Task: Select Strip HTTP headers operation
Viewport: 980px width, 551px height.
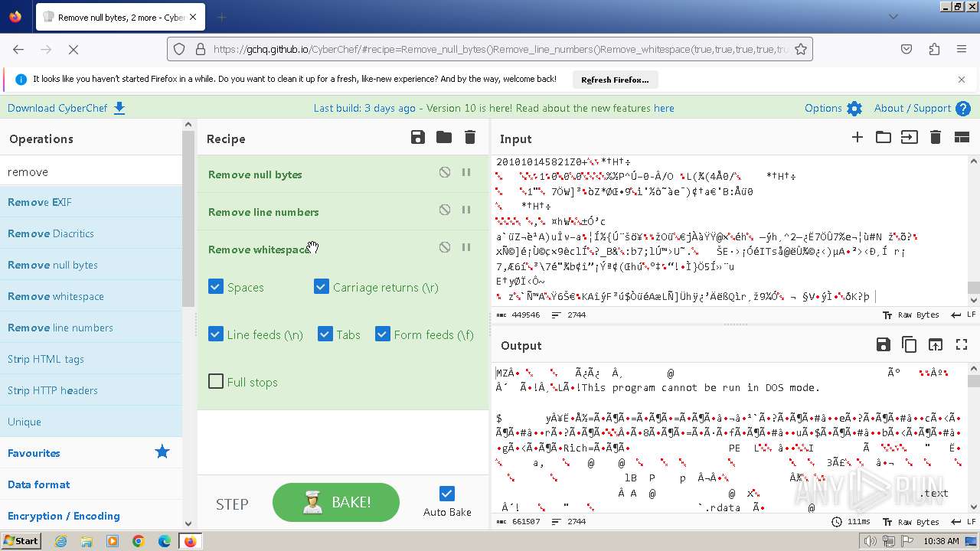Action: [x=91, y=390]
